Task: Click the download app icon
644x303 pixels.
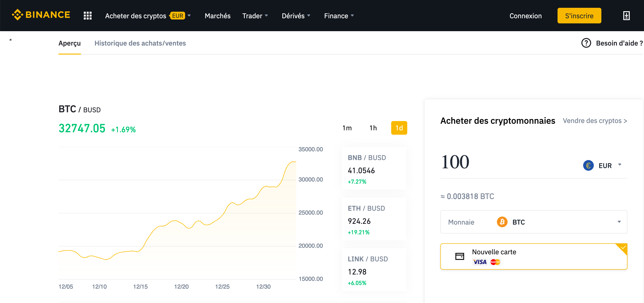Action: tap(626, 16)
